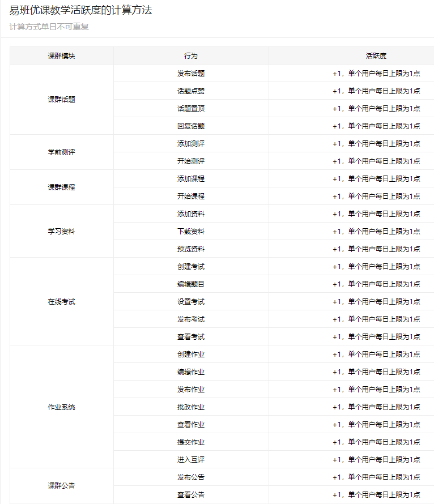The image size is (434, 504).
Task: Click the 进入互评 behavior cell
Action: [x=191, y=460]
